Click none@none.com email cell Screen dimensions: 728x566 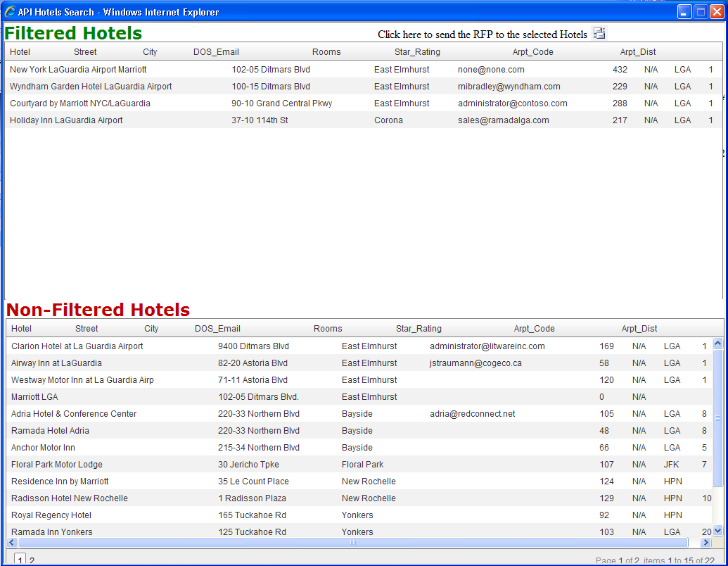pos(491,69)
